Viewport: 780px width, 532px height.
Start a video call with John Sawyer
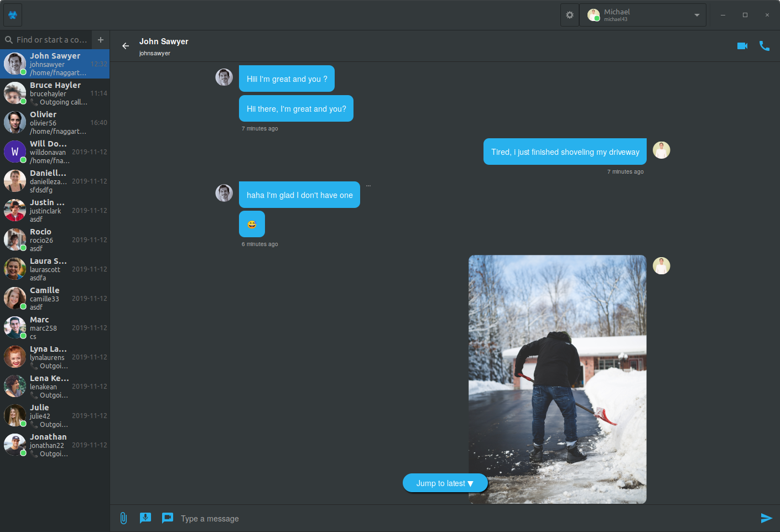[x=742, y=46]
